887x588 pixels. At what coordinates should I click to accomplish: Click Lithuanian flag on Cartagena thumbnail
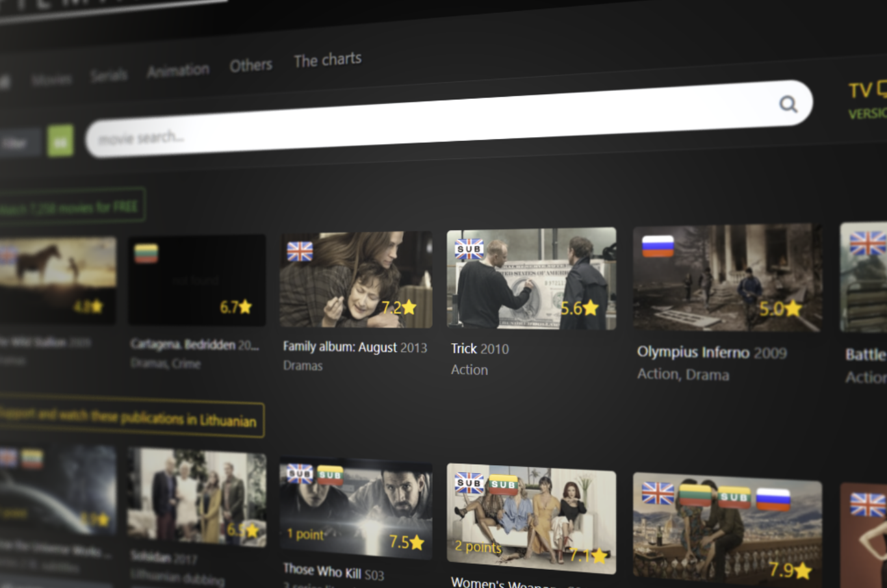[x=146, y=253]
